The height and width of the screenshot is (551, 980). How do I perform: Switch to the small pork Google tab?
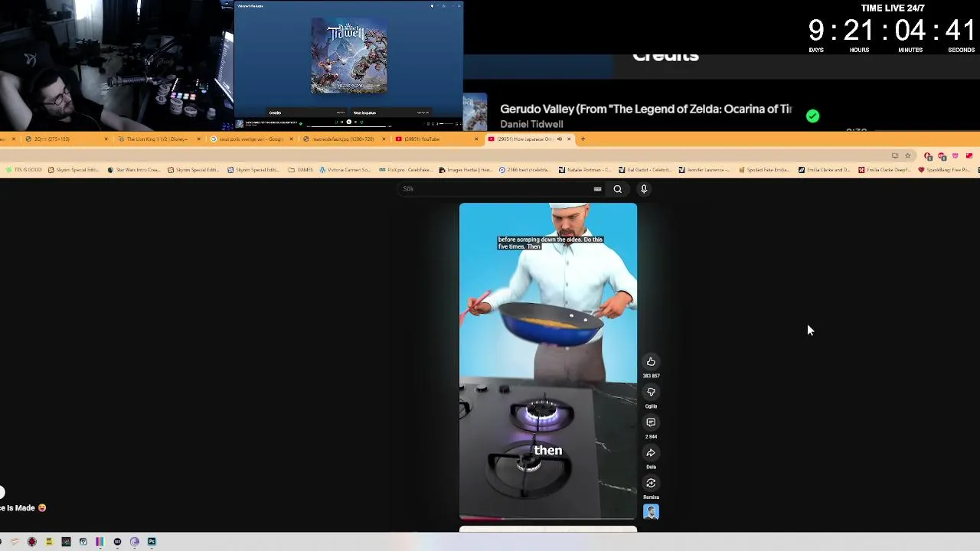(x=253, y=139)
